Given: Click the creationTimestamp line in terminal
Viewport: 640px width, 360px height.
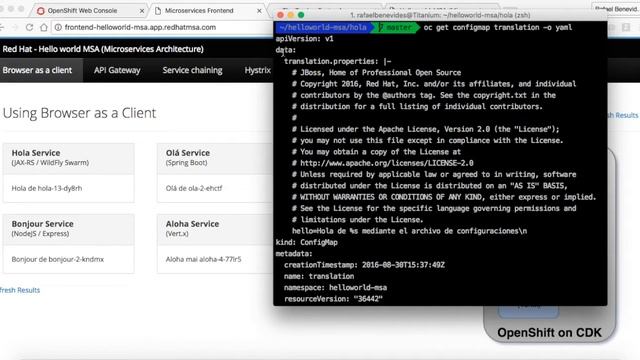Looking at the screenshot, I should coord(364,265).
